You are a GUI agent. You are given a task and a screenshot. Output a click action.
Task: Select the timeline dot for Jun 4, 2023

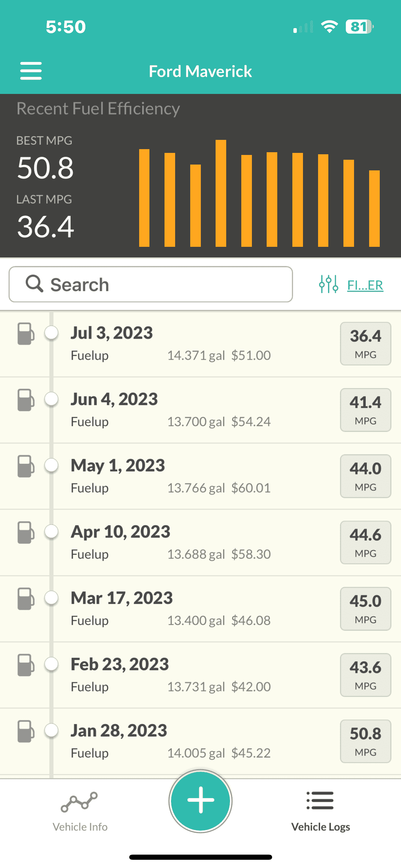(x=51, y=399)
